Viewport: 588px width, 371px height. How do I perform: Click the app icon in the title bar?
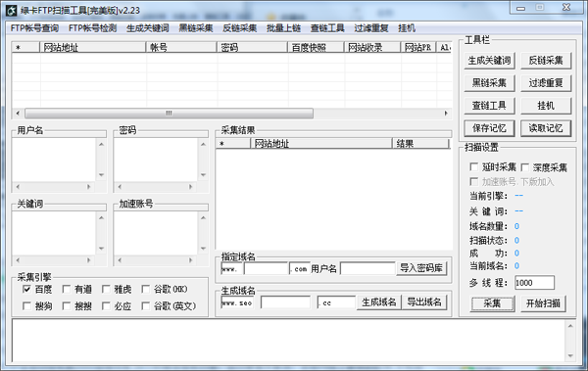pos(12,11)
